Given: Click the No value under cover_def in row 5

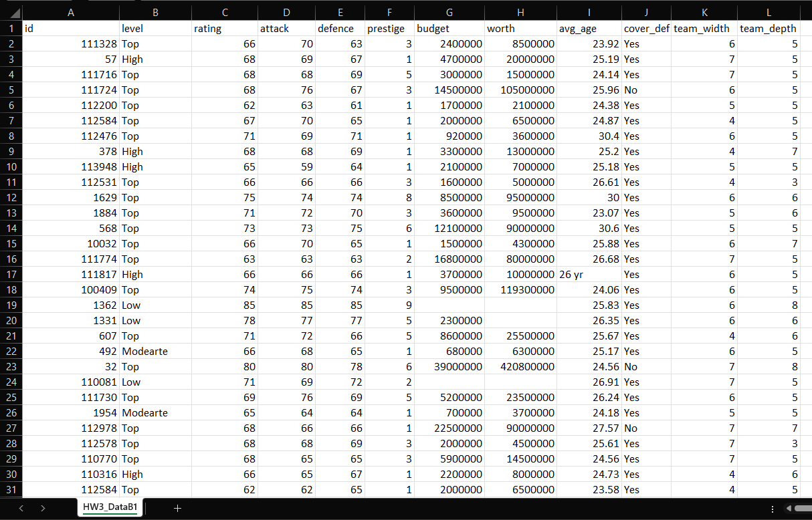Looking at the screenshot, I should [x=646, y=90].
